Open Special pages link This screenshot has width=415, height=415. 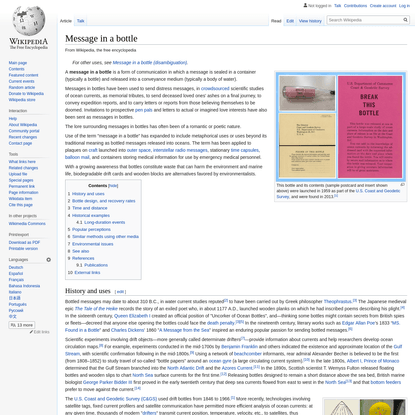point(21,180)
